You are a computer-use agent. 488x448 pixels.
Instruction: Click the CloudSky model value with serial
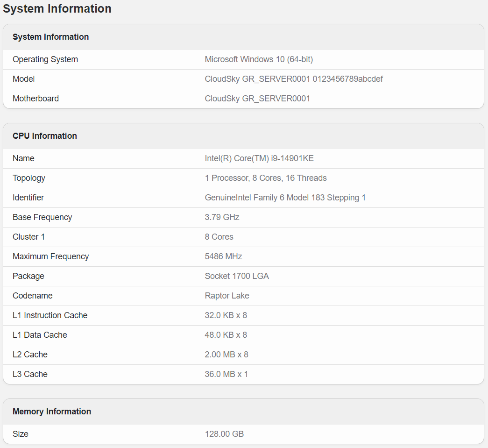tap(294, 79)
